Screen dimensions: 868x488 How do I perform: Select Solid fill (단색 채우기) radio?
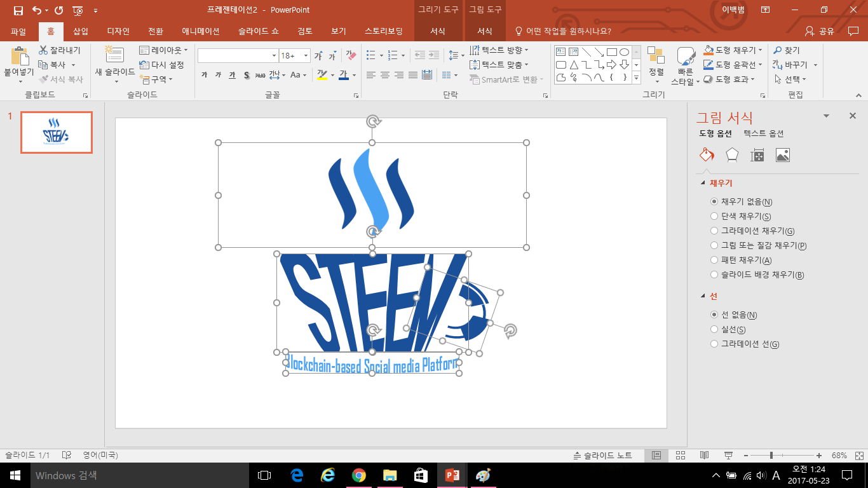[714, 216]
